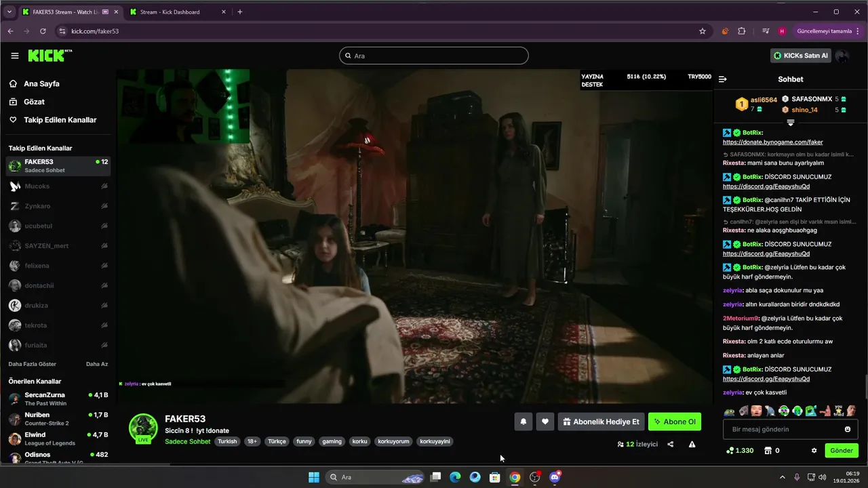Open donate.bynogame.com/faker link
This screenshot has height=488, width=868.
pyautogui.click(x=772, y=142)
